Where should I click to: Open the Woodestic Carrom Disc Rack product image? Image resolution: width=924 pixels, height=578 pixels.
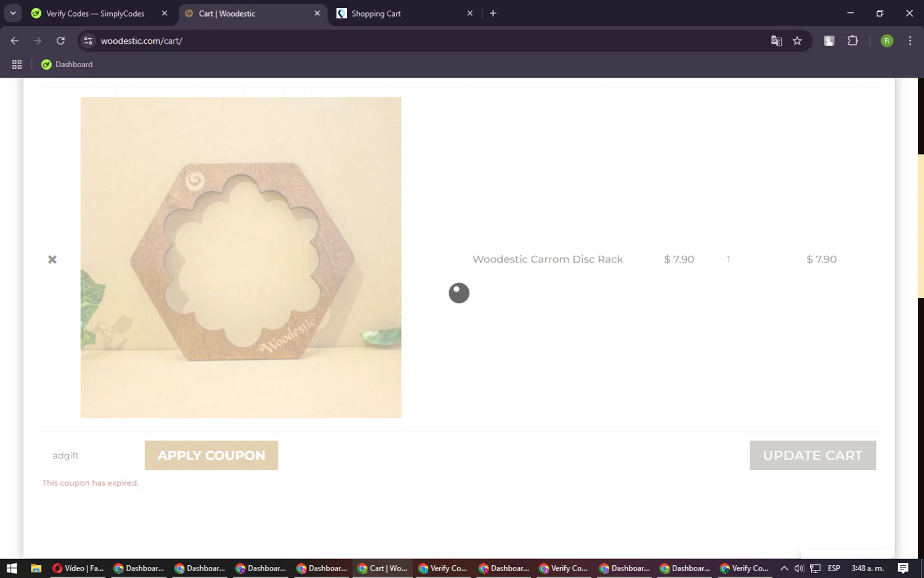coord(241,258)
